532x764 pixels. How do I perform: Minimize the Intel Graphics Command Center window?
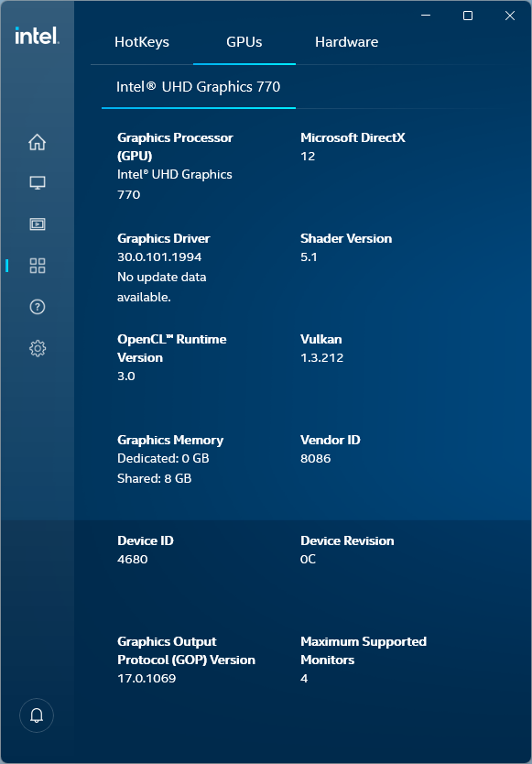425,16
